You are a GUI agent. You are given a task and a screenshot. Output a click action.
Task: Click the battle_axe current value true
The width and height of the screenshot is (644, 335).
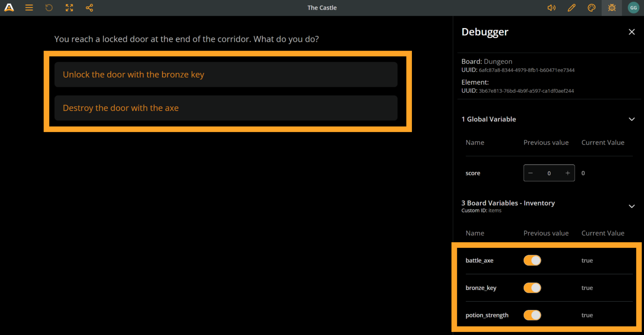pyautogui.click(x=587, y=261)
